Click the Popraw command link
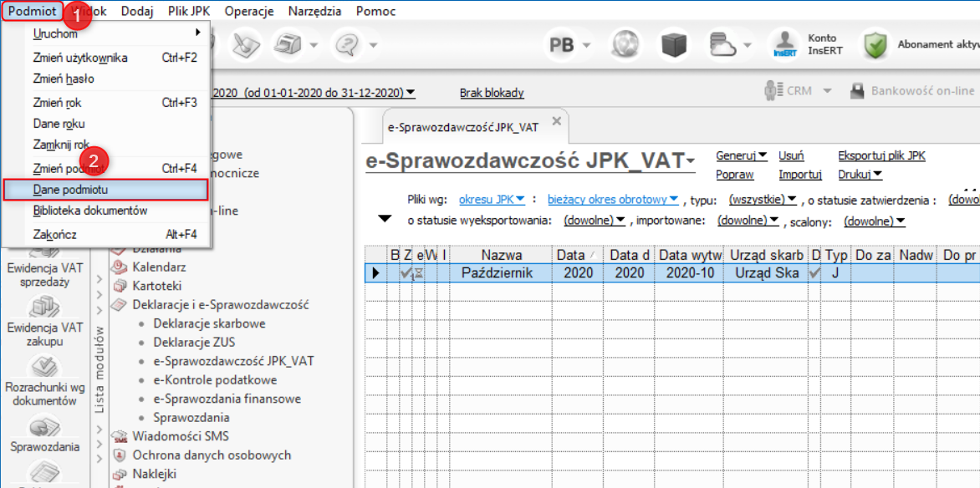This screenshot has width=980, height=488. point(734,175)
